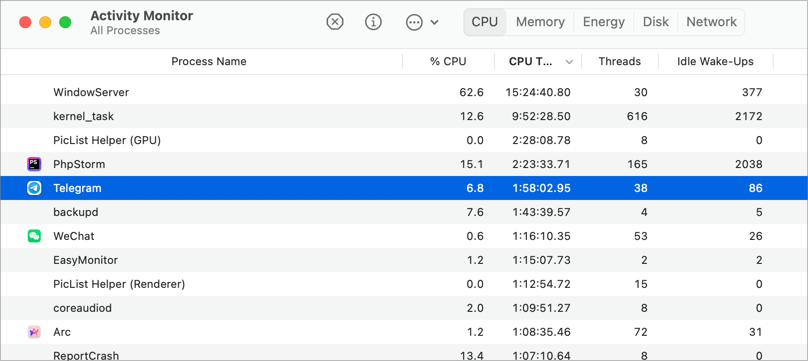The image size is (808, 361).
Task: Toggle sort order arrow on CPU Time column
Action: tap(569, 62)
